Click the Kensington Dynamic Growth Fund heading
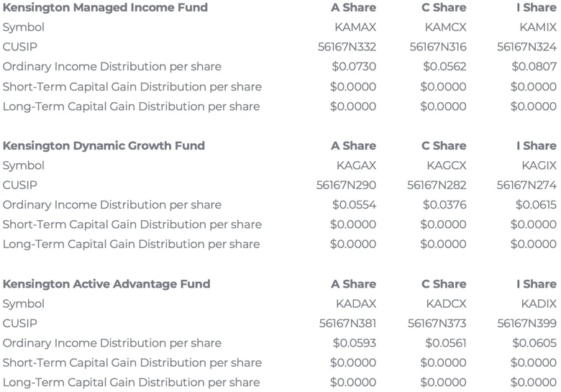The height and width of the screenshot is (392, 561). (x=104, y=146)
